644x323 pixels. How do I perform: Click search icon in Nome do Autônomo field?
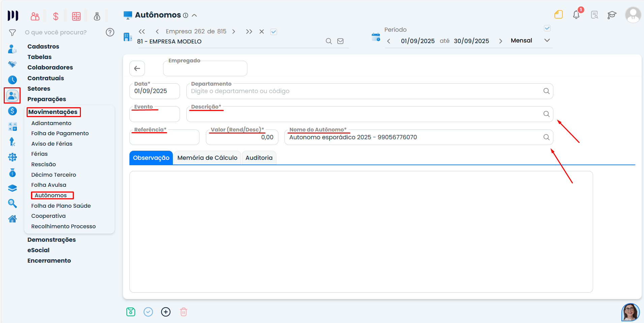(x=546, y=137)
